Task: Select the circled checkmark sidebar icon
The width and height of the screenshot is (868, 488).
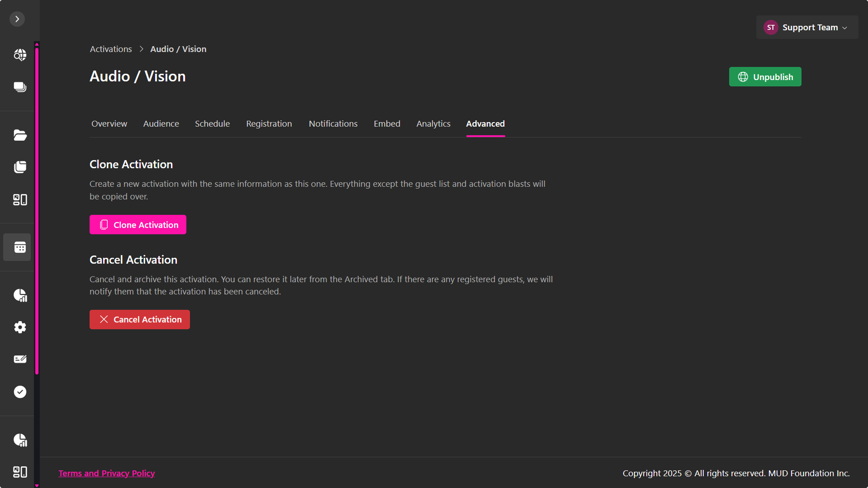Action: tap(20, 392)
